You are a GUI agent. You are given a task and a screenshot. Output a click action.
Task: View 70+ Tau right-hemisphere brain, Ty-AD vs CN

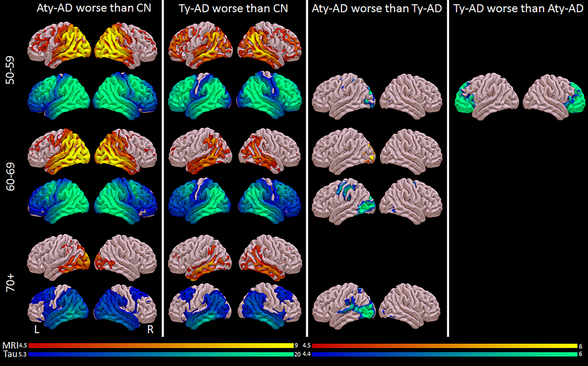269,307
